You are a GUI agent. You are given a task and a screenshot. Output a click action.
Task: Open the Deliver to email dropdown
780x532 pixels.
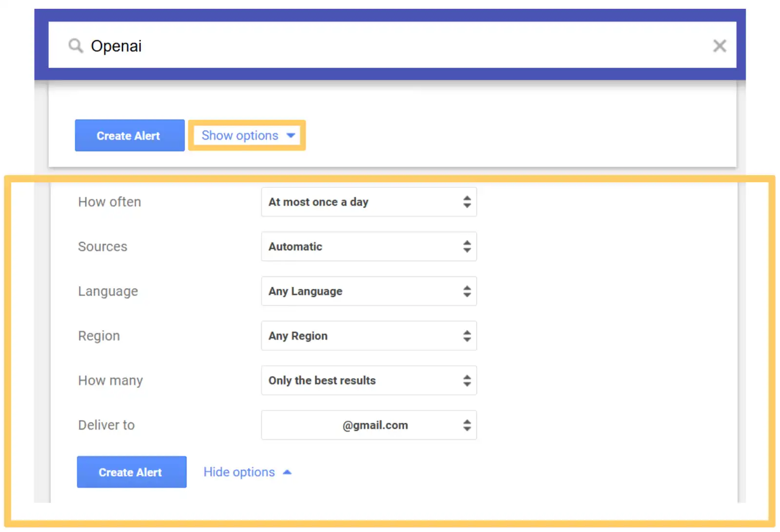[x=369, y=425]
